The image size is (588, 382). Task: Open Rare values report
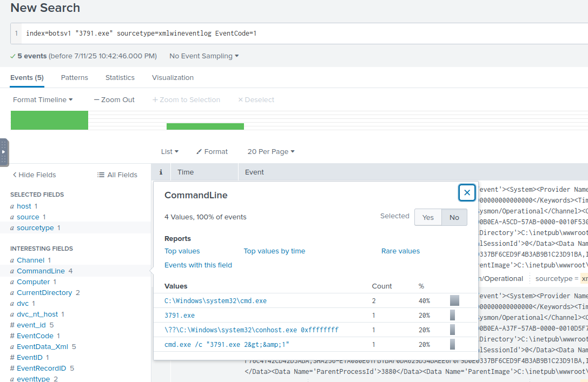[x=400, y=251]
